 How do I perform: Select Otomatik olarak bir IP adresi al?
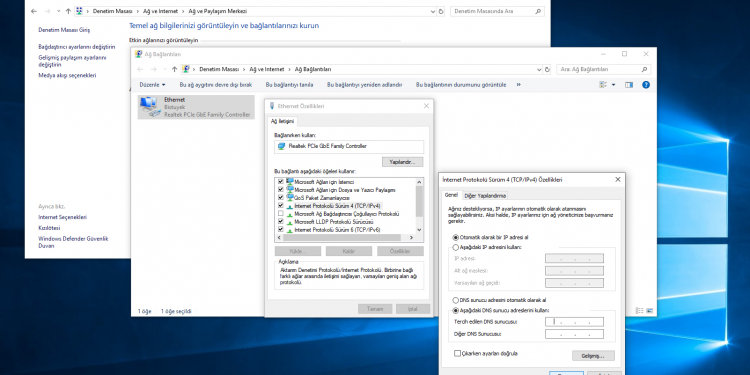[x=455, y=237]
